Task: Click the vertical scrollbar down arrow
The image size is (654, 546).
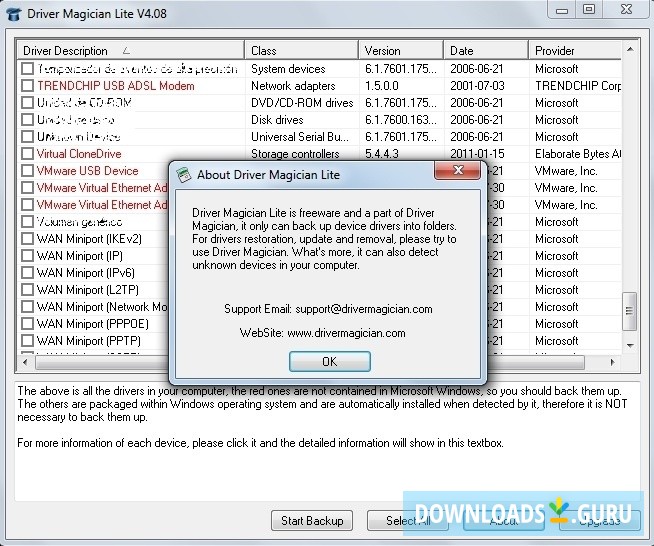Action: point(630,345)
